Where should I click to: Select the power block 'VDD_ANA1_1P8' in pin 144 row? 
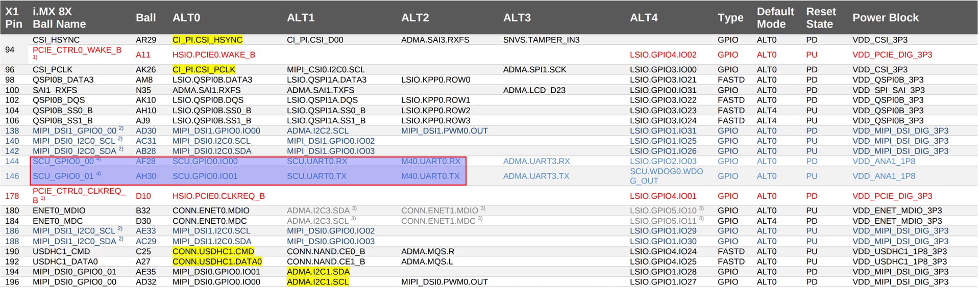click(884, 161)
